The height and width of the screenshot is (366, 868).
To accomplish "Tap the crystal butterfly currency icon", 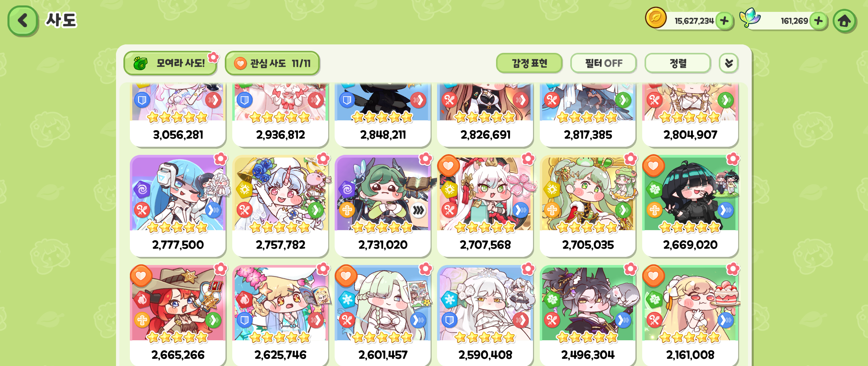I will (x=750, y=17).
